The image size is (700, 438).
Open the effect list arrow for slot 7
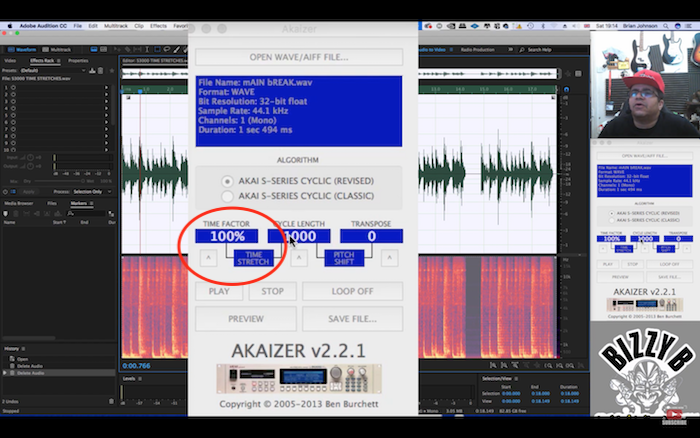(x=106, y=129)
